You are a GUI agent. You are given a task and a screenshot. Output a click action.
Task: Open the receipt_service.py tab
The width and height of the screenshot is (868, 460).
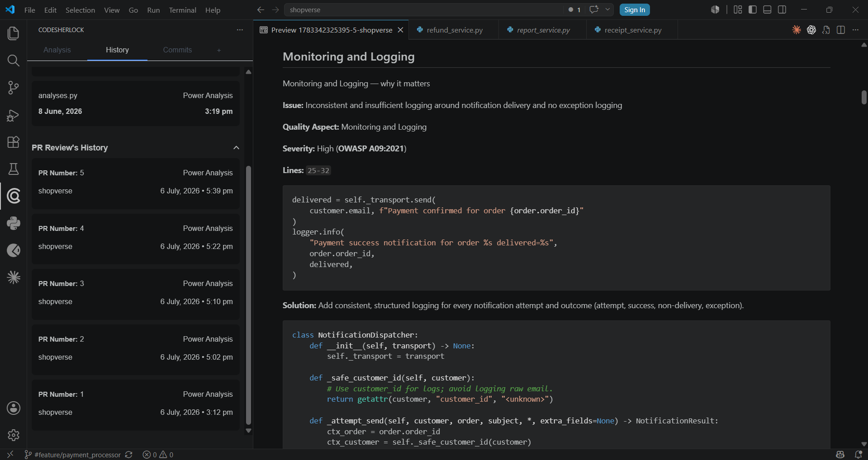tap(632, 30)
